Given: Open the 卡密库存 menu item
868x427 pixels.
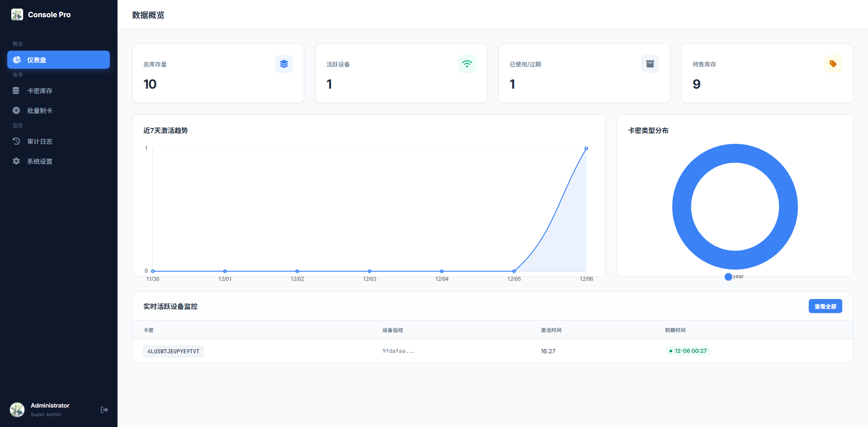Looking at the screenshot, I should [x=40, y=91].
